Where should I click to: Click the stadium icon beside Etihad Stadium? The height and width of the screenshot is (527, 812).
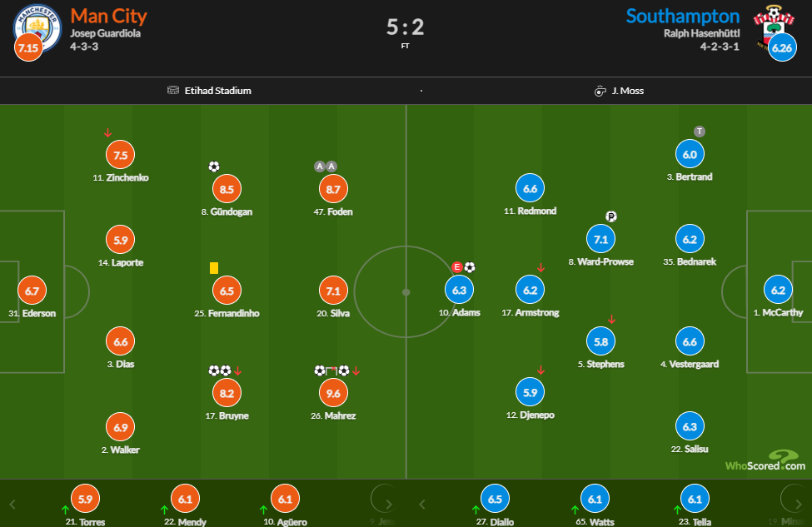coord(173,91)
